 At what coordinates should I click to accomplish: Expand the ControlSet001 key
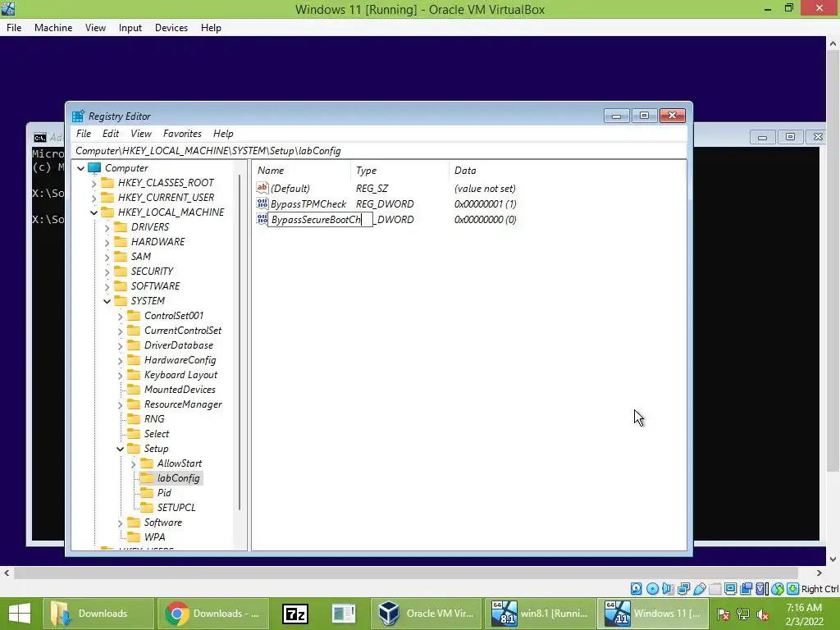pyautogui.click(x=120, y=316)
